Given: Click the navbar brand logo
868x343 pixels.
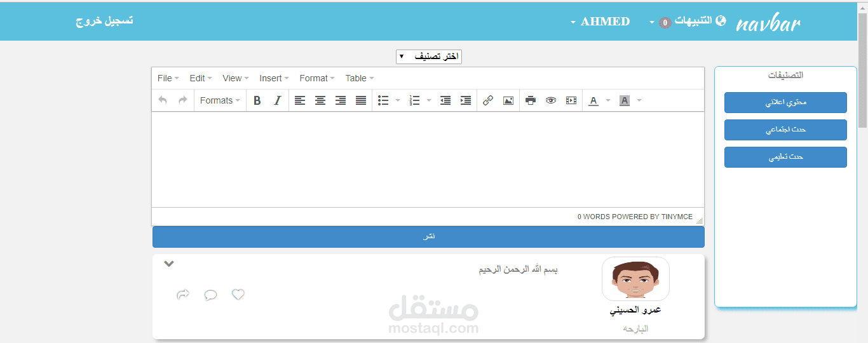Looking at the screenshot, I should pyautogui.click(x=768, y=23).
